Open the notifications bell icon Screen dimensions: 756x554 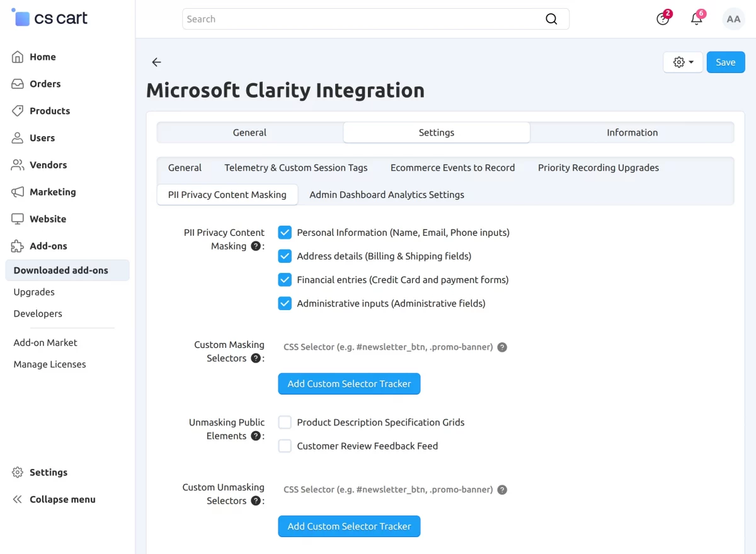click(x=697, y=18)
